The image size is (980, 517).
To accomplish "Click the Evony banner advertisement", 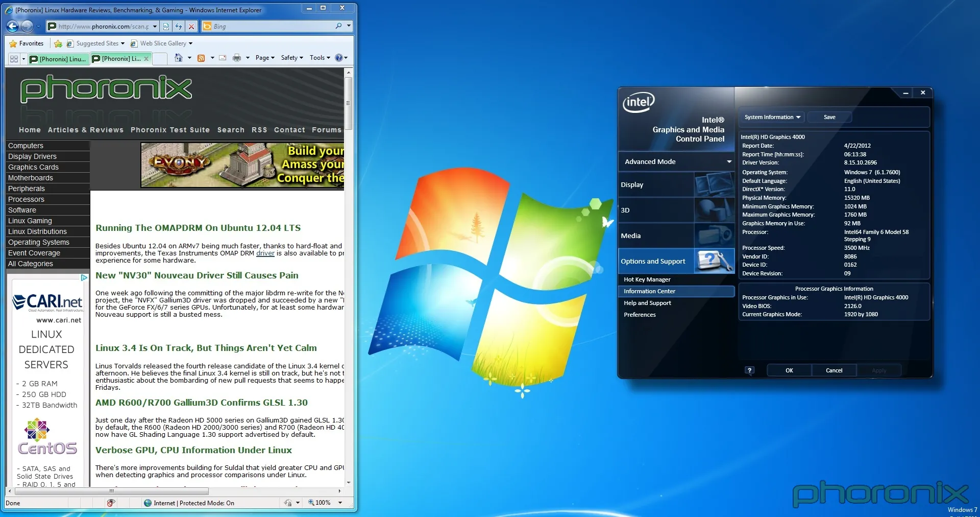I will pos(242,165).
